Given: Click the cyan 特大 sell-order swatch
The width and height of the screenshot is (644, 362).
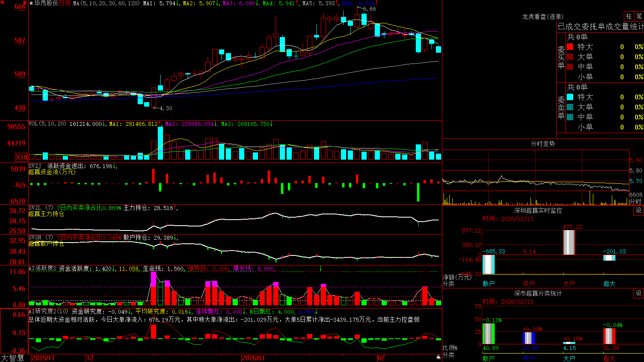Looking at the screenshot, I should [570, 97].
